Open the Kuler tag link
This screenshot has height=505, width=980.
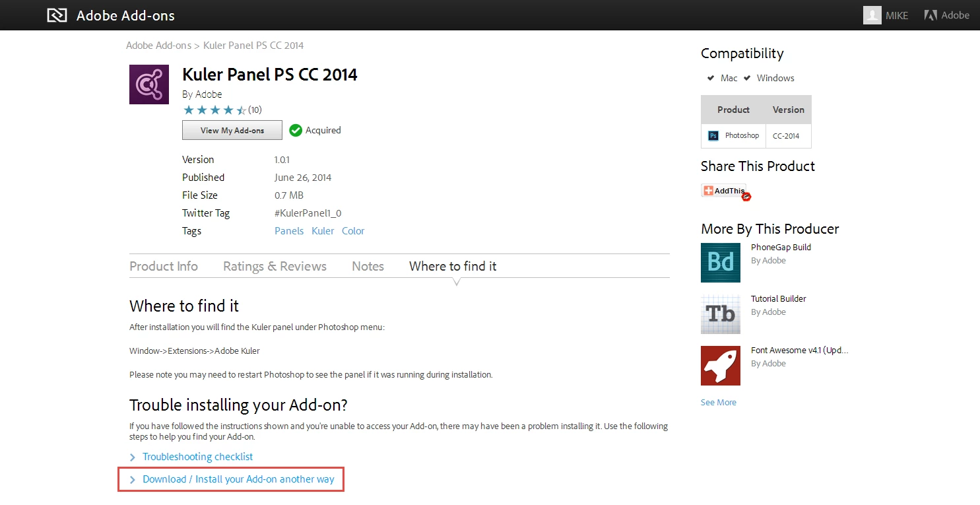click(323, 231)
